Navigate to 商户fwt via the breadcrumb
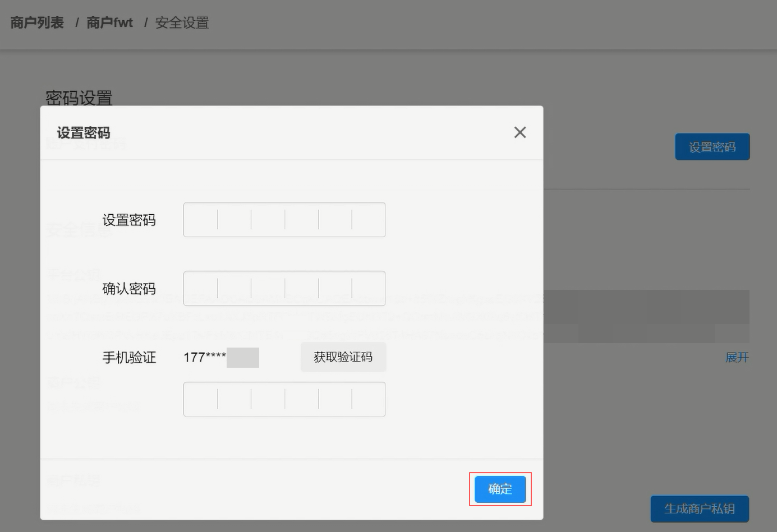 [109, 22]
